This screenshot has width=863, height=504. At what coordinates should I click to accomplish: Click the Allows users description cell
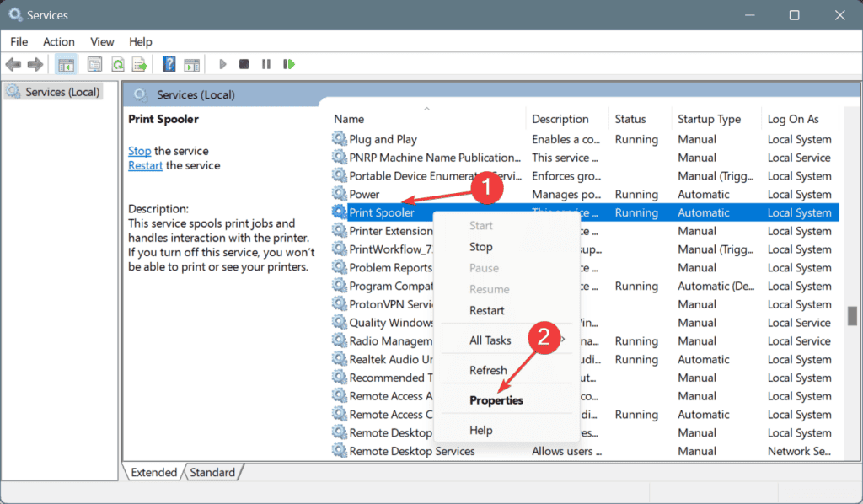coord(567,451)
